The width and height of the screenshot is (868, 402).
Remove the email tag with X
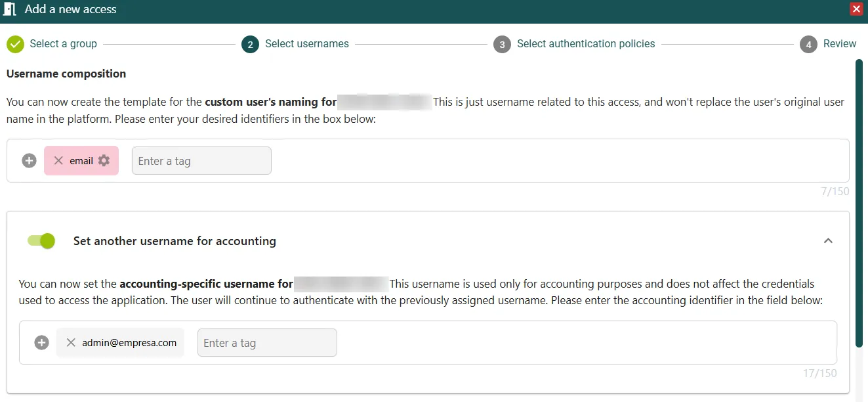(x=58, y=161)
